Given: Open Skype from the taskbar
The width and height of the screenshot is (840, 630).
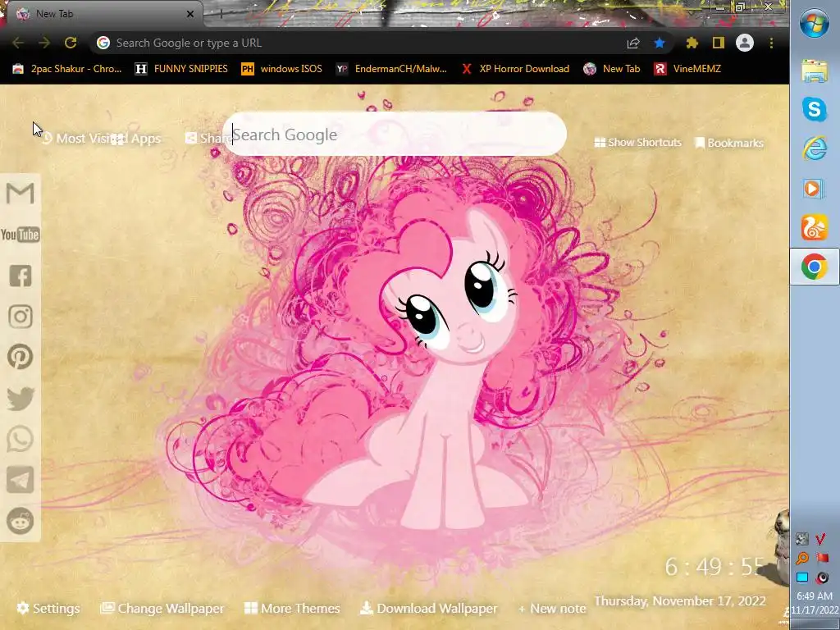Looking at the screenshot, I should [x=815, y=109].
